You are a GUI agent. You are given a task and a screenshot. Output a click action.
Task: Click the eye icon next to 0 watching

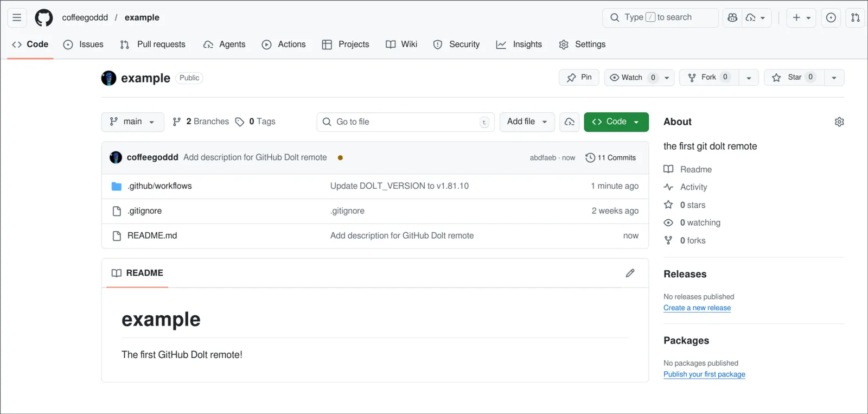(x=668, y=222)
